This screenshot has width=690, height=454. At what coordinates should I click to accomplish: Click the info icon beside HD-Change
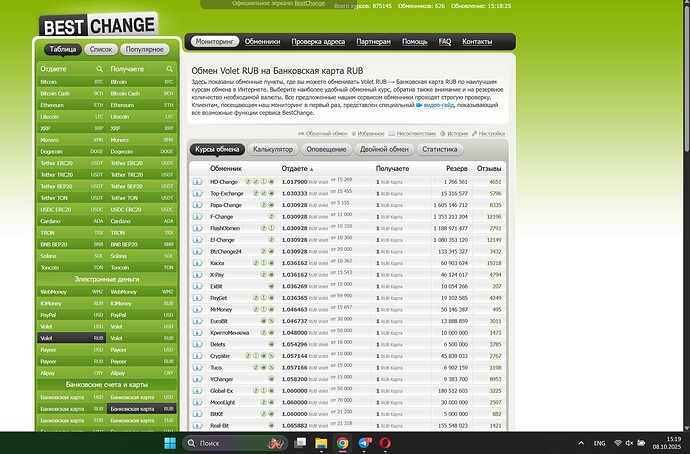pyautogui.click(x=200, y=182)
